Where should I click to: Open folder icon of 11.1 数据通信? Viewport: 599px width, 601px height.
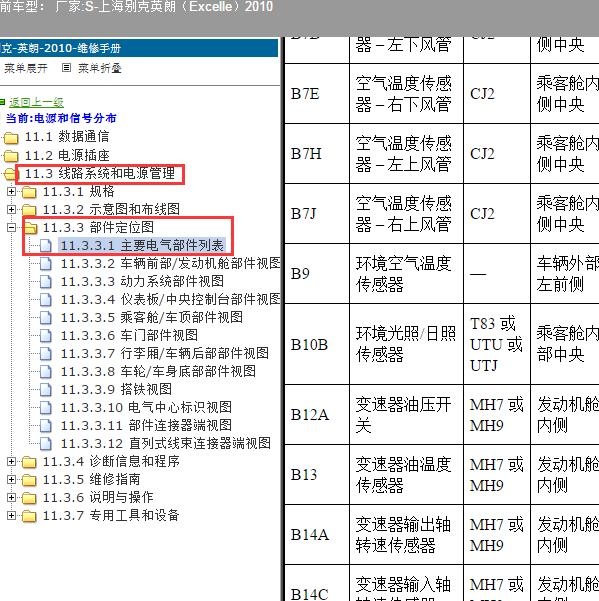11,138
